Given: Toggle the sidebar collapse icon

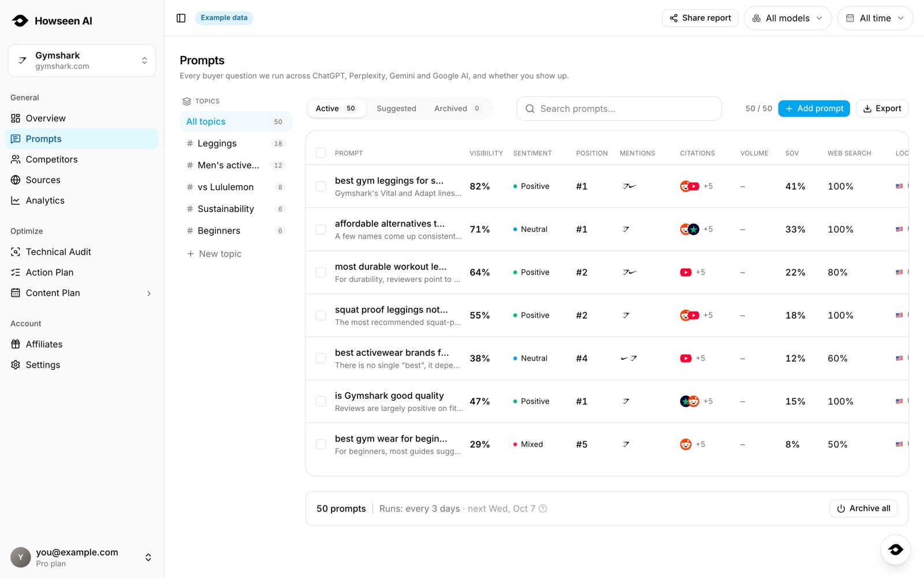Looking at the screenshot, I should pos(181,18).
